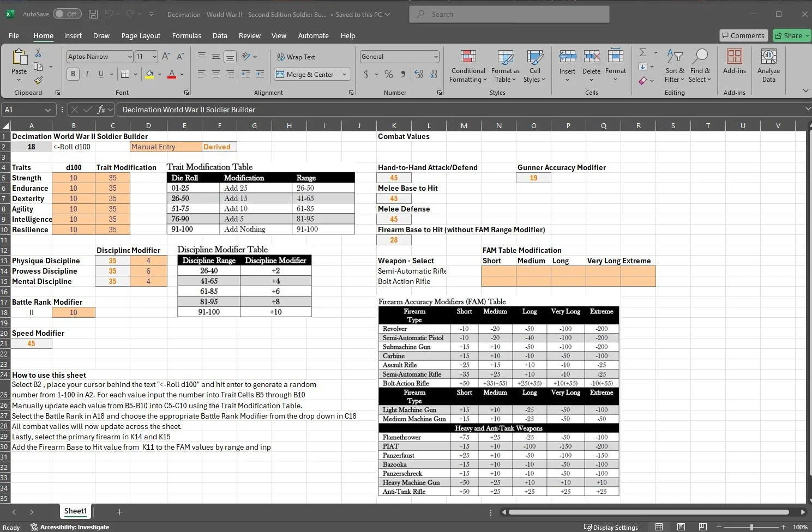This screenshot has width=812, height=532.
Task: Apply red Font Color swatch
Action: [172, 74]
